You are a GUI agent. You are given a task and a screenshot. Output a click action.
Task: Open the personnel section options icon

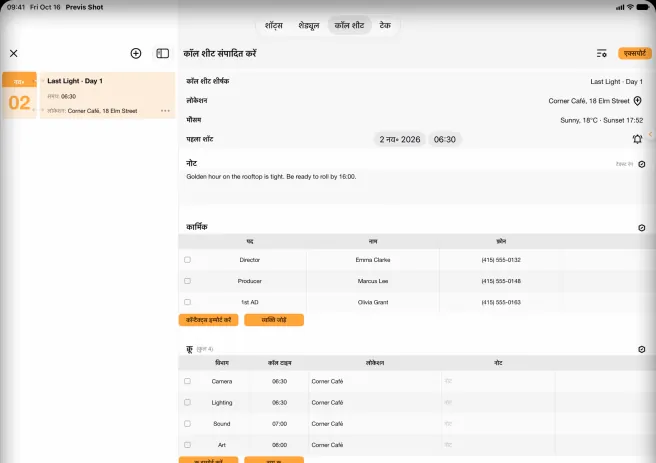pos(642,228)
